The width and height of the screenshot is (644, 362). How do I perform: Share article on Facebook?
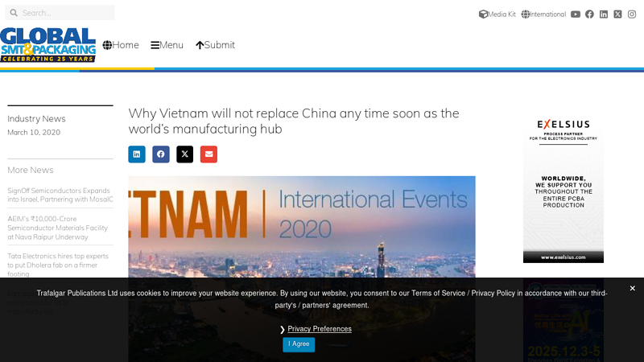pos(160,154)
